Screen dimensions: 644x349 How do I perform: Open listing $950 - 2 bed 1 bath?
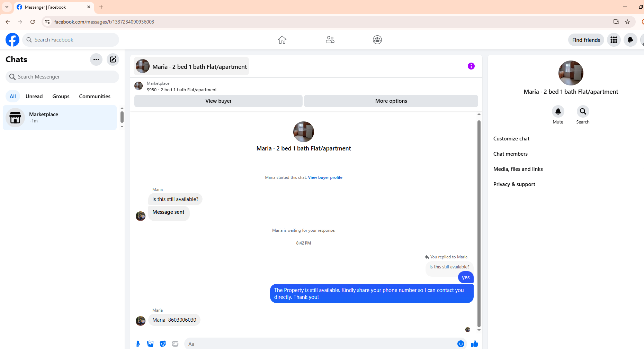click(x=182, y=90)
